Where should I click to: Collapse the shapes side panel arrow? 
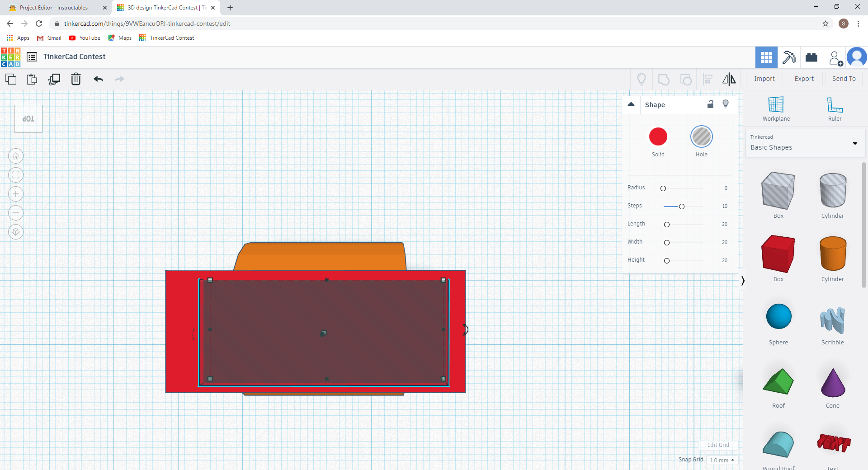click(742, 281)
